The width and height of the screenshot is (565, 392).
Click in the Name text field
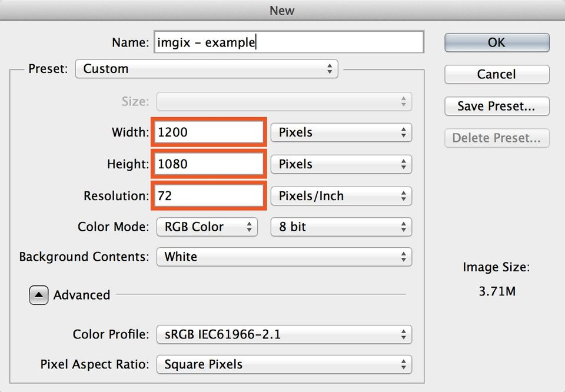click(x=290, y=42)
